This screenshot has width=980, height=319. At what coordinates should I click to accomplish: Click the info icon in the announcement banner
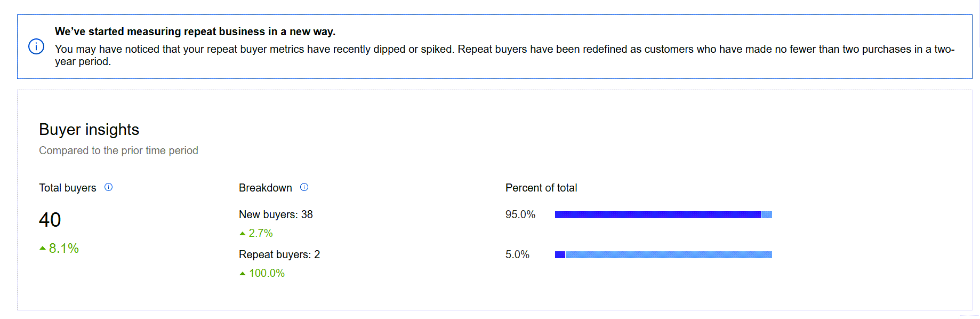[x=36, y=47]
